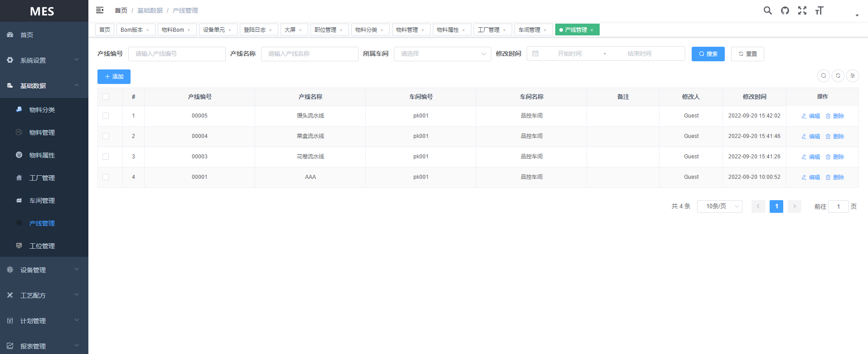This screenshot has height=354, width=868.
Task: Open the 10条/页 page size dropdown
Action: (x=719, y=206)
